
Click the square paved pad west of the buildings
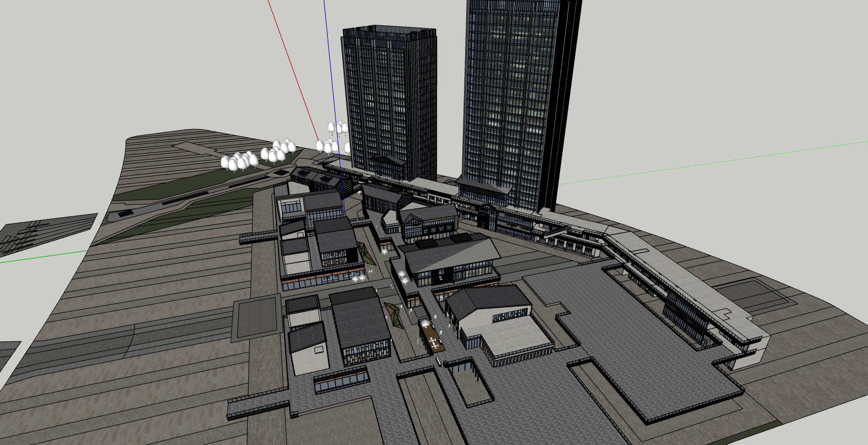tap(257, 317)
